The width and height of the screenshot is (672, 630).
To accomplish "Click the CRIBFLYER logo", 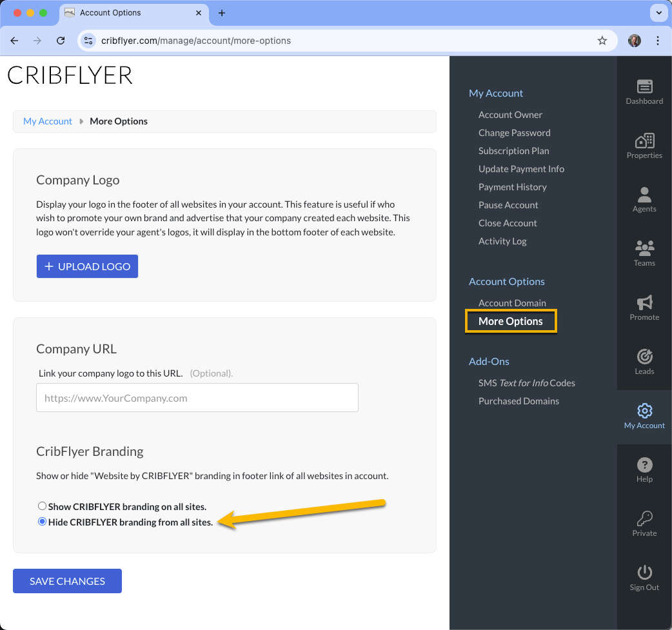I will click(70, 75).
